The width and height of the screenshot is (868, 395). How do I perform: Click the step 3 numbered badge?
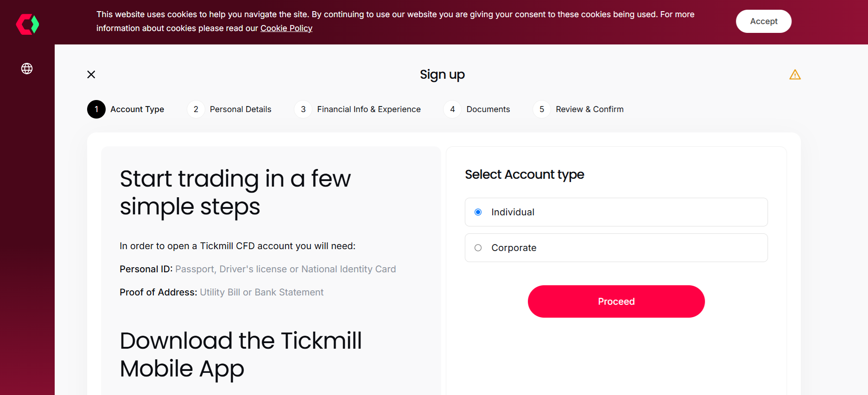(x=303, y=109)
